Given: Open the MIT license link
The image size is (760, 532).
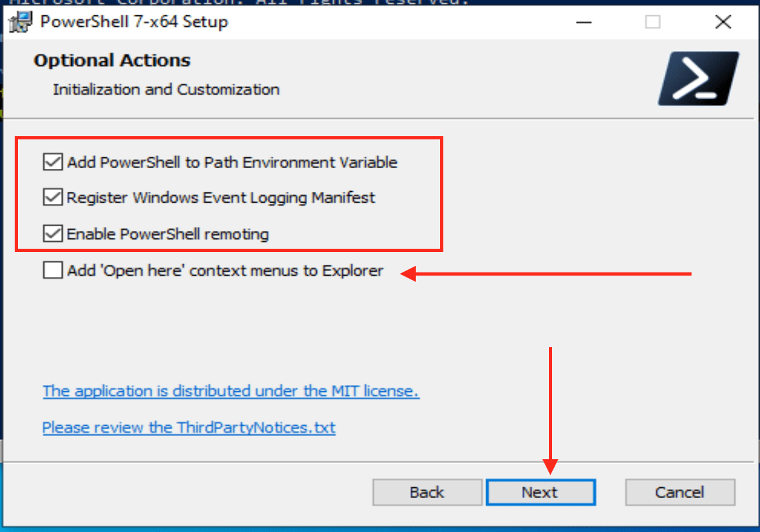Looking at the screenshot, I should point(230,391).
